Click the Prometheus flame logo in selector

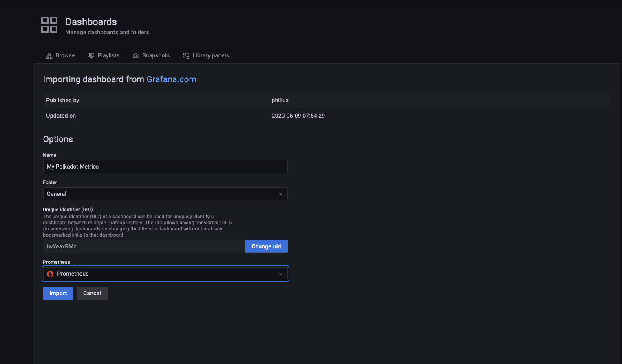(50, 274)
